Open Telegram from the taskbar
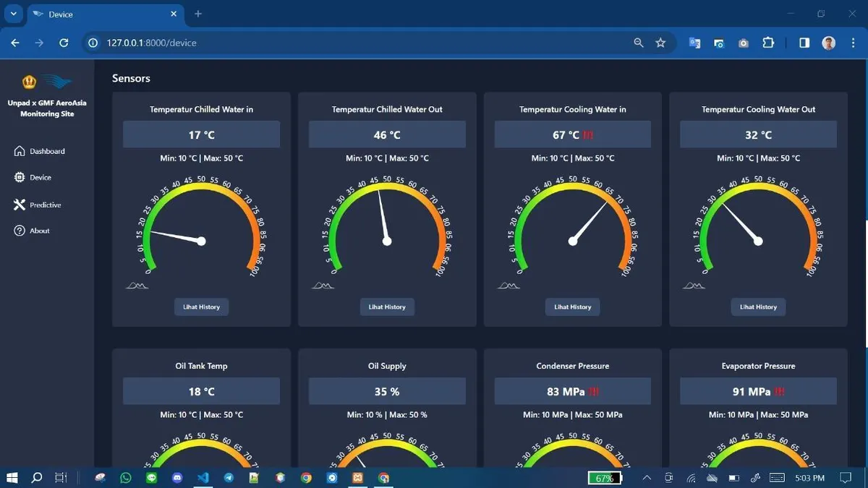Image resolution: width=868 pixels, height=488 pixels. pos(229,478)
